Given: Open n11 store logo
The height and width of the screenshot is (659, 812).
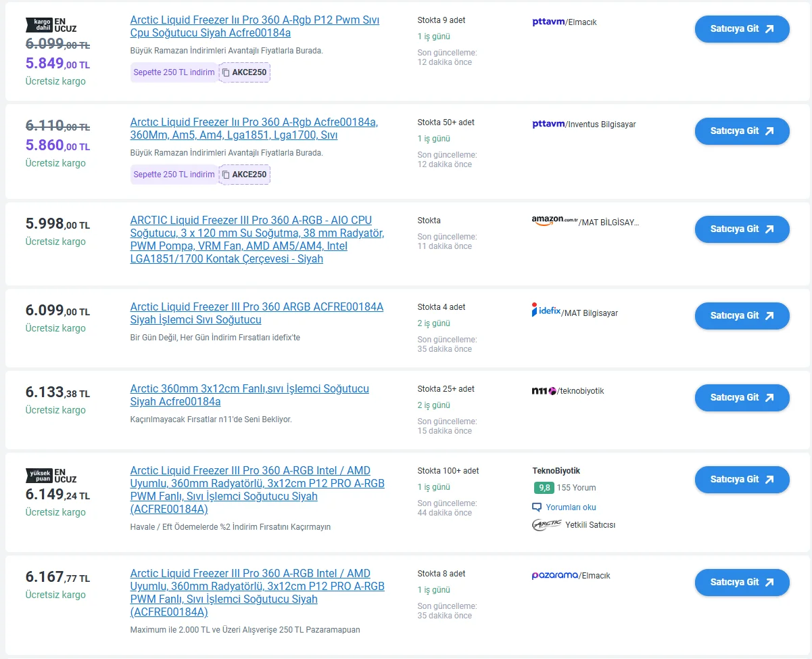Looking at the screenshot, I should (x=544, y=391).
